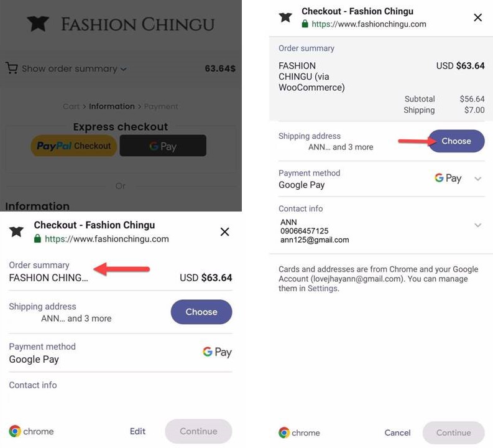
Task: Click the PayPal Checkout button
Action: pos(74,146)
